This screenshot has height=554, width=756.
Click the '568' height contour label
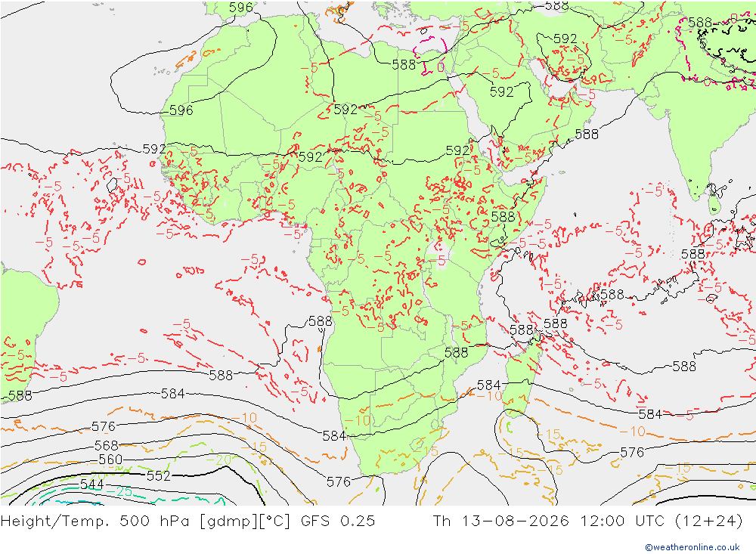point(107,445)
